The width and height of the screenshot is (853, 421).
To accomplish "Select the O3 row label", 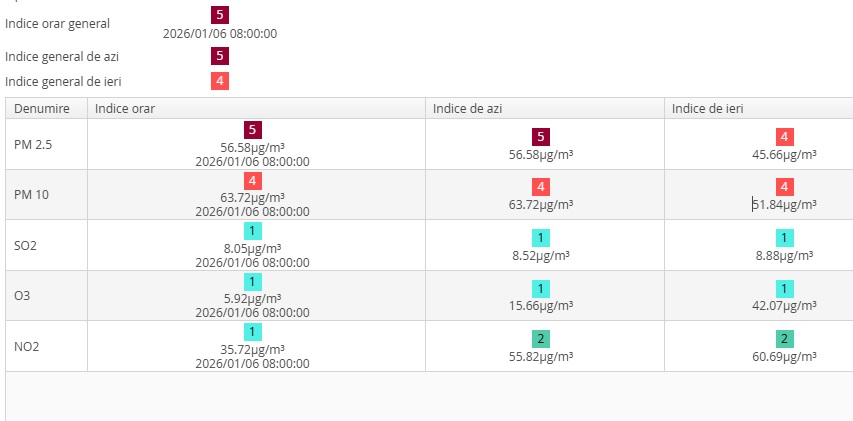I will (23, 296).
